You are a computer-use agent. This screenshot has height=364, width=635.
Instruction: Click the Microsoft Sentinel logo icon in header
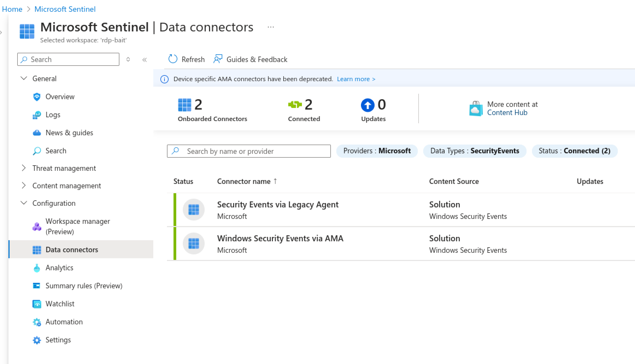point(27,31)
